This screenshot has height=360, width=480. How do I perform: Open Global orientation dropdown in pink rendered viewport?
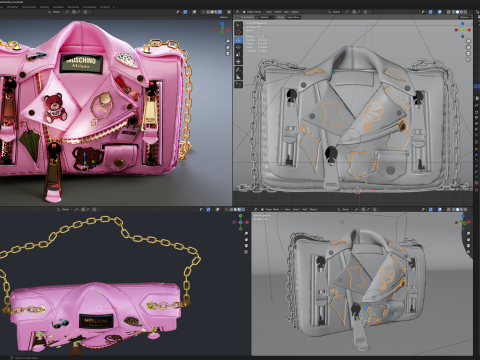click(56, 12)
